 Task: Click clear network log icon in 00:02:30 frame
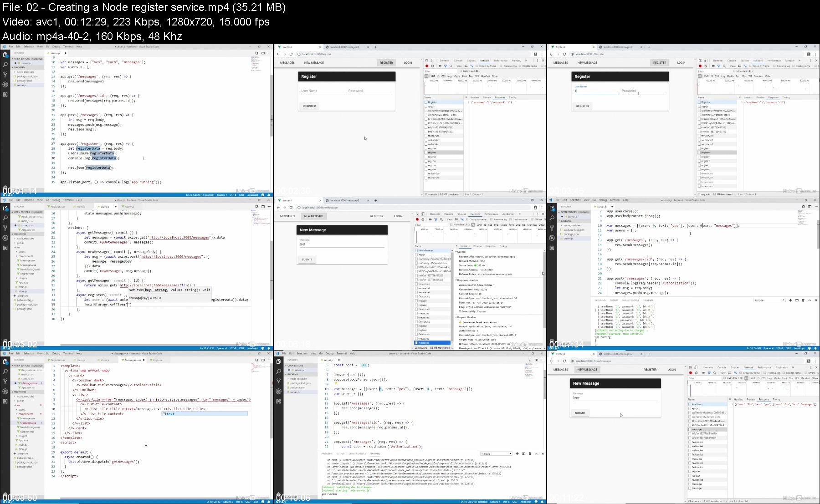[x=432, y=66]
